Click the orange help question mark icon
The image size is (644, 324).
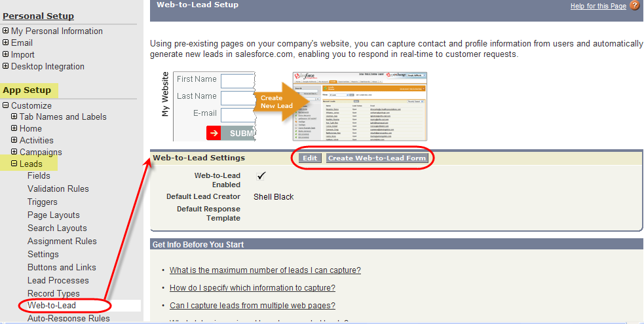pos(635,6)
